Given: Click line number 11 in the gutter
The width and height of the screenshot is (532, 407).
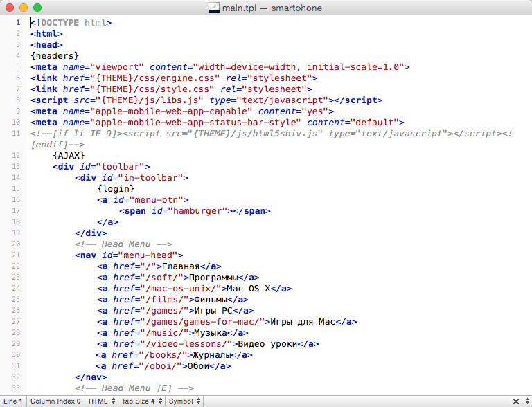Looking at the screenshot, I should click(x=16, y=134).
